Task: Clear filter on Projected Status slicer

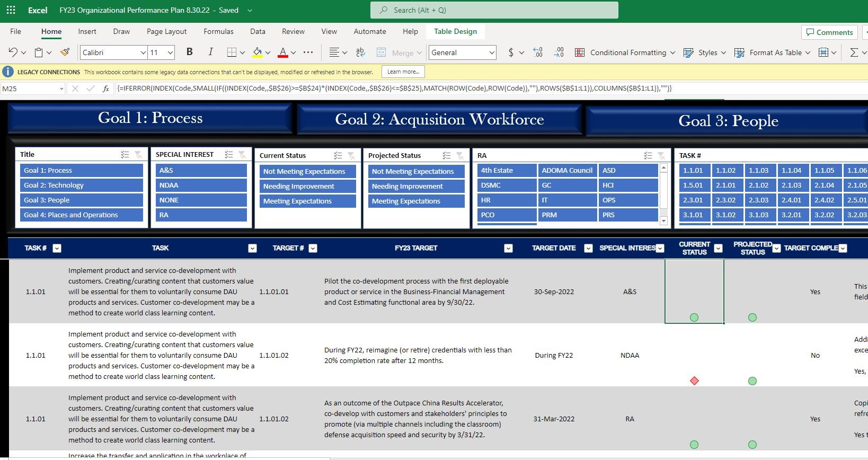Action: pos(460,155)
